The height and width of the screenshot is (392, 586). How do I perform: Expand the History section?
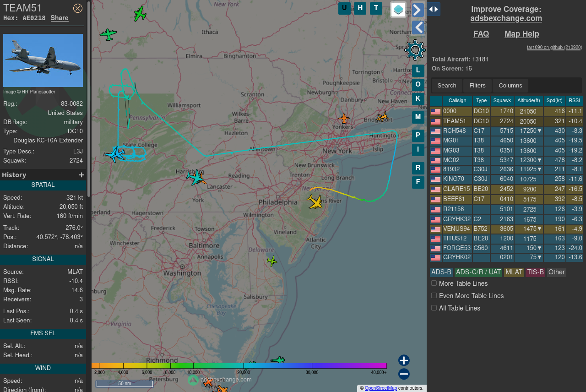pos(81,175)
